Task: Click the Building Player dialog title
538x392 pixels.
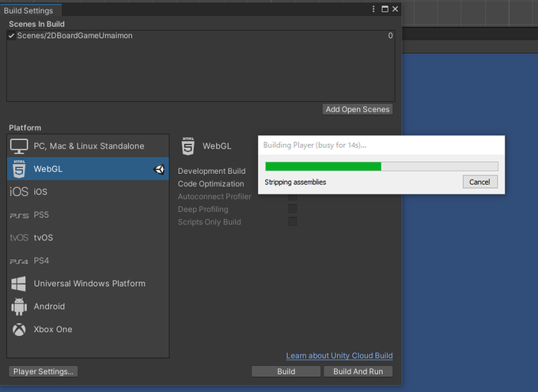Action: coord(315,145)
